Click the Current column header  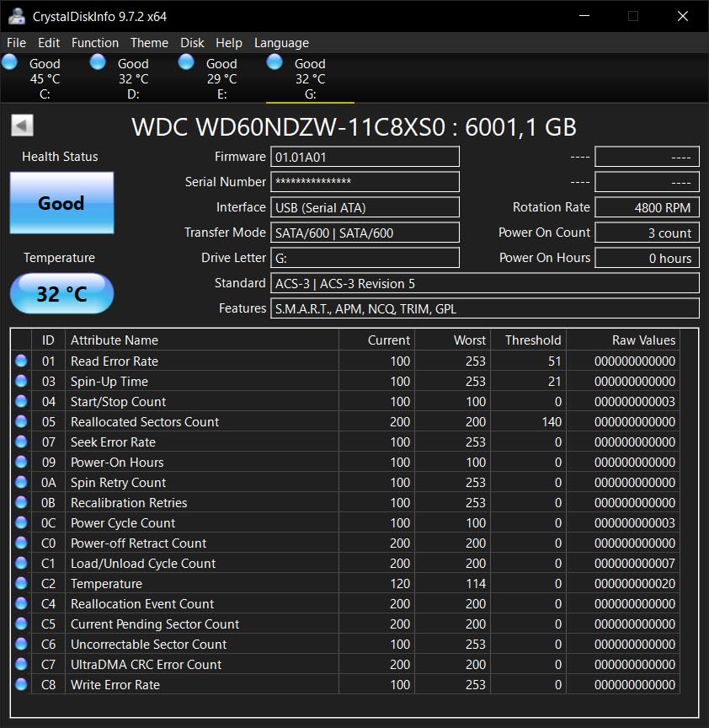click(376, 340)
